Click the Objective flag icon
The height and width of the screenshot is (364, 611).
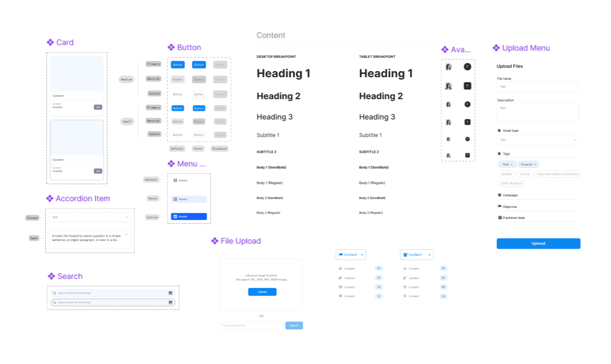pos(500,206)
